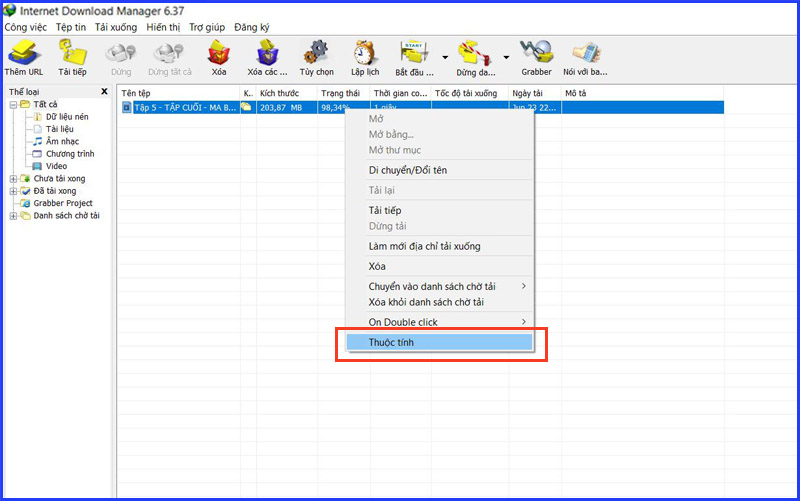Choose Di chuyển/Đổi tên in context menu
The width and height of the screenshot is (800, 501).
[439, 170]
